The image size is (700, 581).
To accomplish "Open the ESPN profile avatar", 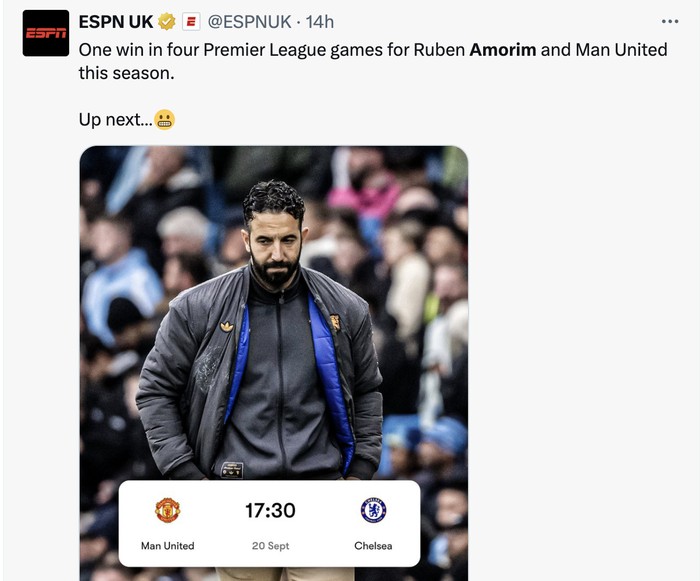I will pos(46,33).
